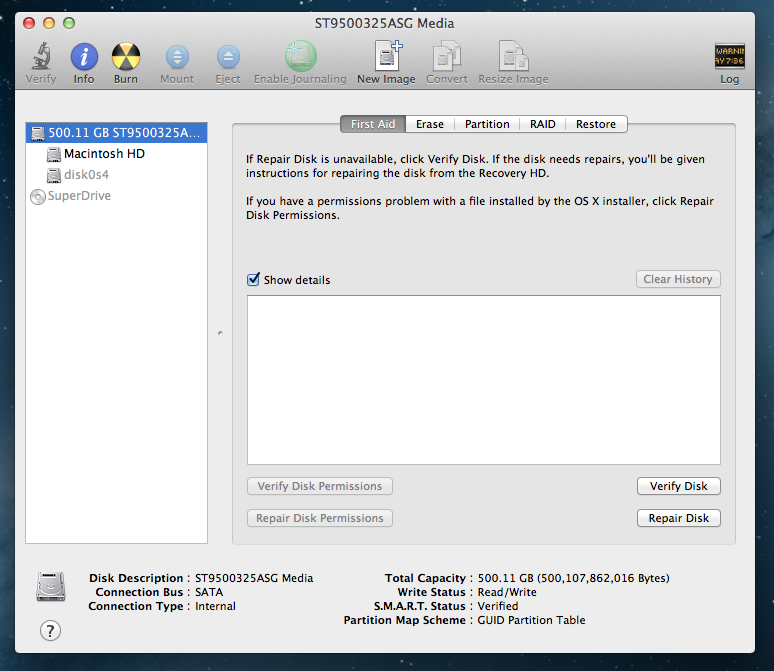Click the Connection Type value Internal
Screen dimensions: 774x671
215,606
